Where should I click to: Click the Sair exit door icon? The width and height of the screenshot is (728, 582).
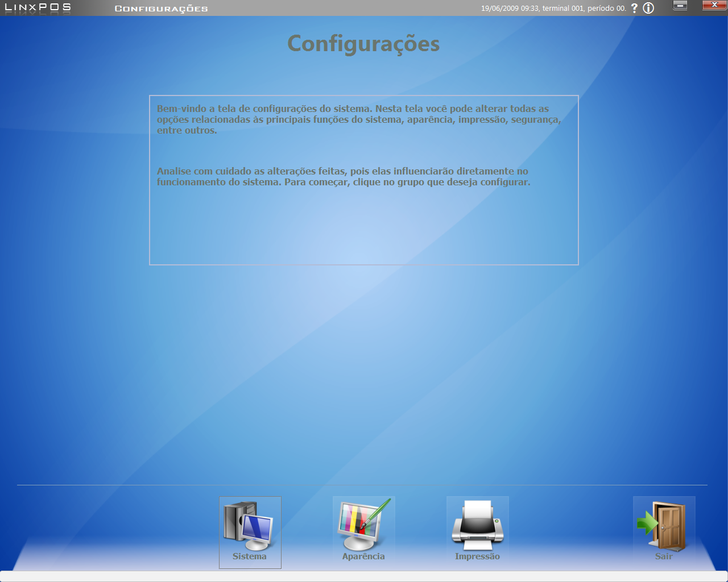pyautogui.click(x=664, y=532)
